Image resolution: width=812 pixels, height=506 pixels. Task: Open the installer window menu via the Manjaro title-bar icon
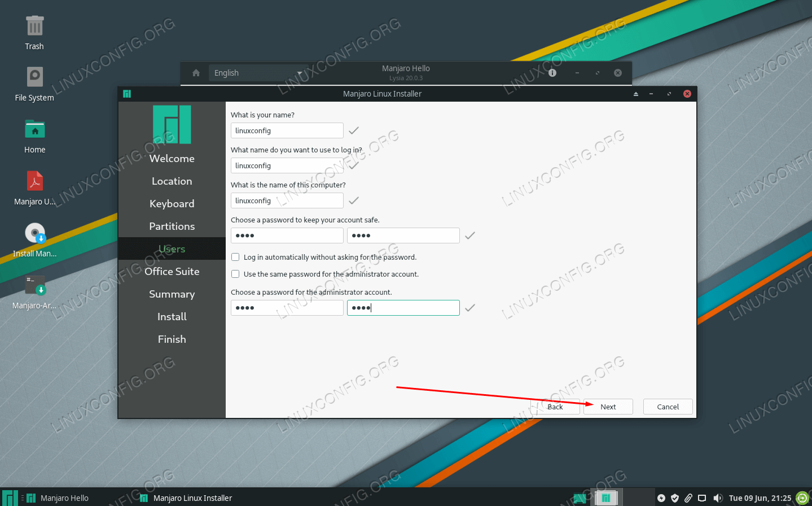(127, 94)
